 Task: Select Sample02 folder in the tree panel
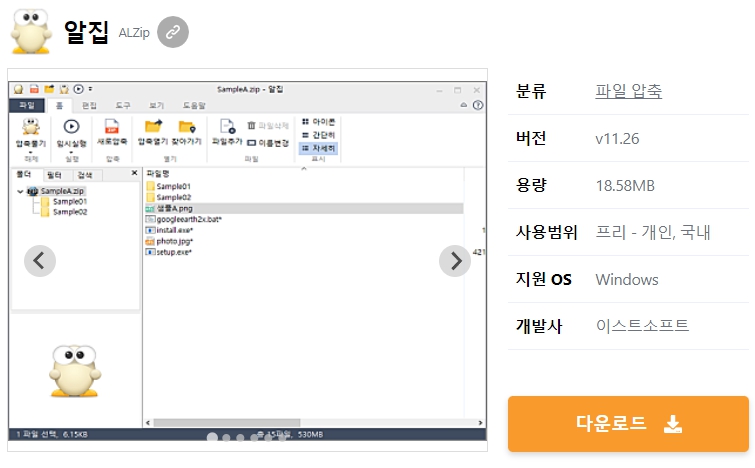(64, 212)
